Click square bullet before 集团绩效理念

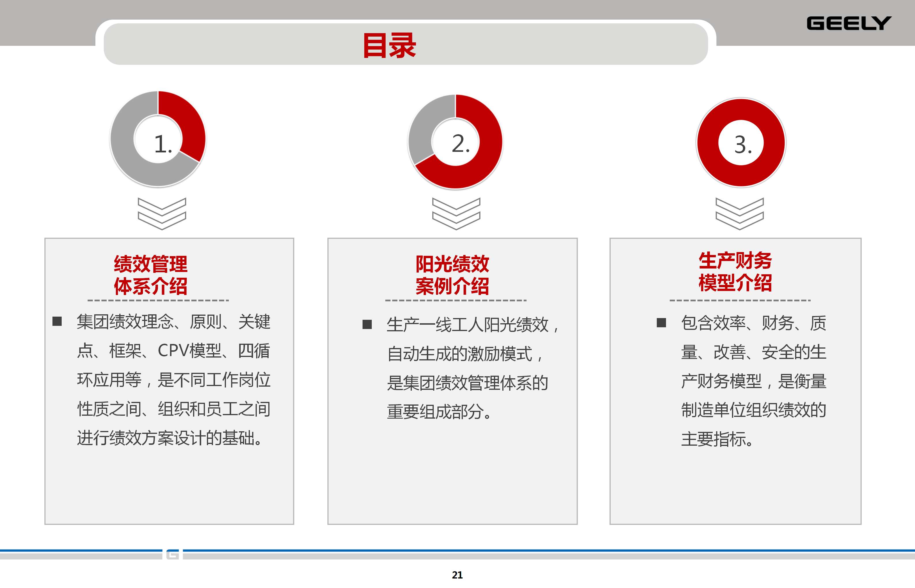pos(57,321)
